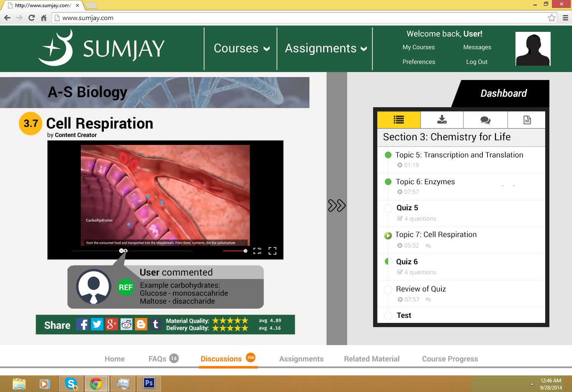Viewport: 572px width, 392px height.
Task: Click the taskbar clock
Action: click(x=551, y=384)
